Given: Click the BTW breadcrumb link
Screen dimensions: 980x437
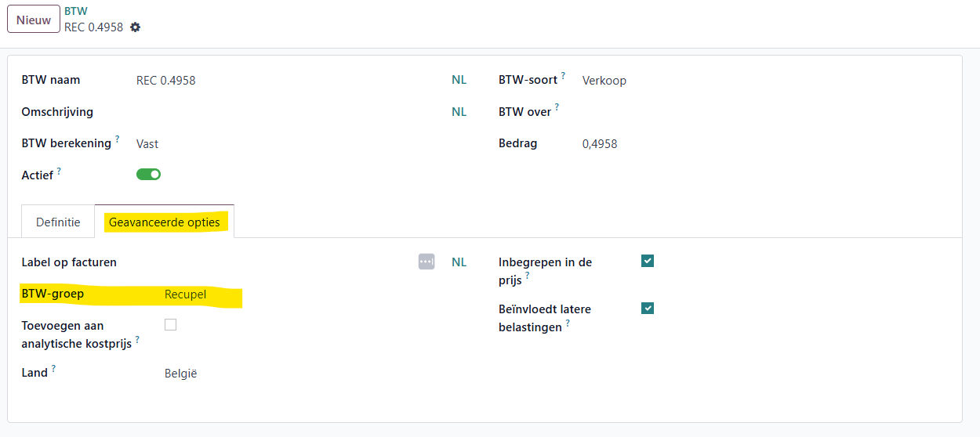Looking at the screenshot, I should pos(76,11).
